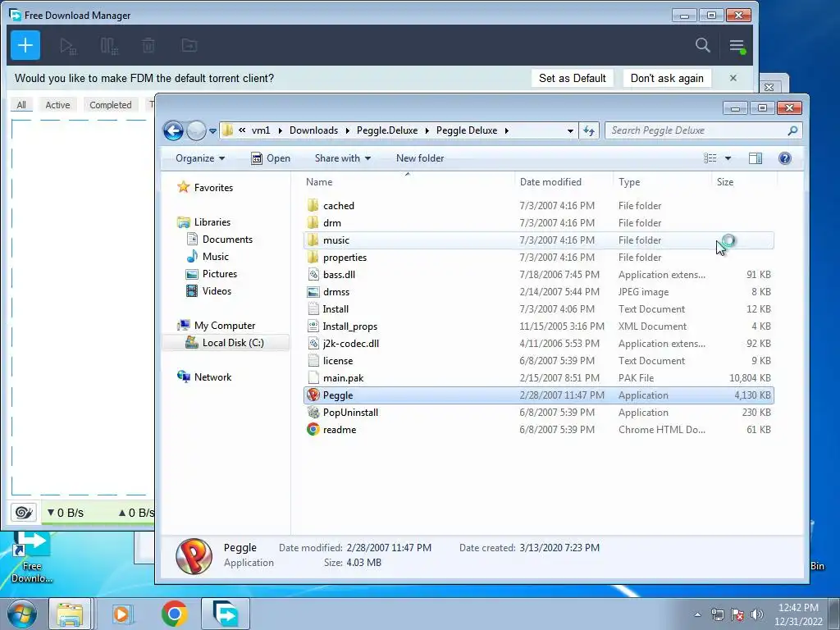Click Open in the Explorer toolbar
The height and width of the screenshot is (630, 840).
[x=271, y=158]
